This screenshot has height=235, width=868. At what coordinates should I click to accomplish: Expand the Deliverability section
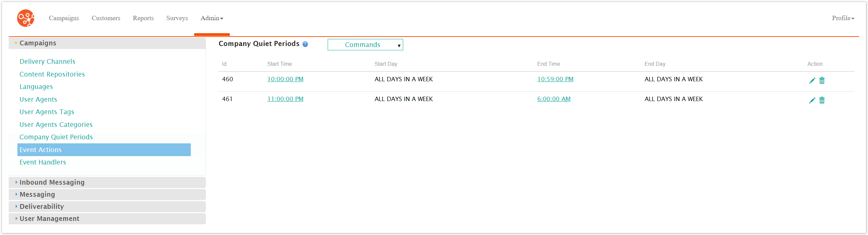(42, 207)
